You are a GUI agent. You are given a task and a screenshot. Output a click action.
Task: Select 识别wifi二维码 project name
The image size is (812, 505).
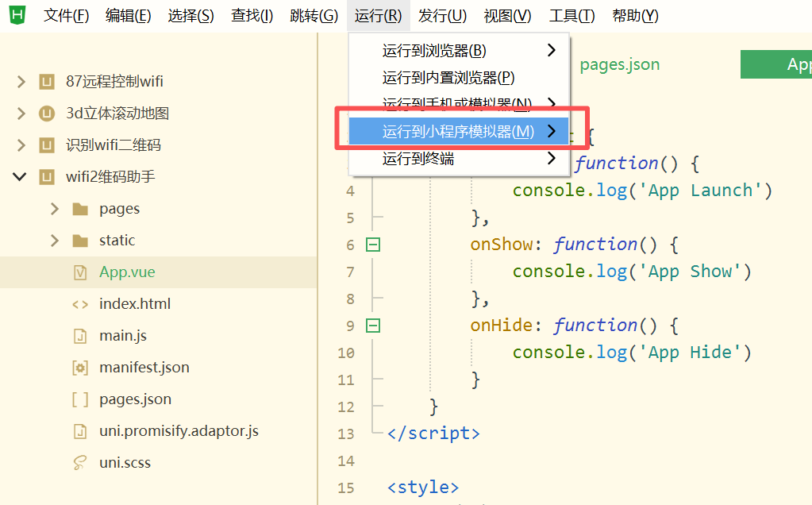coord(114,145)
